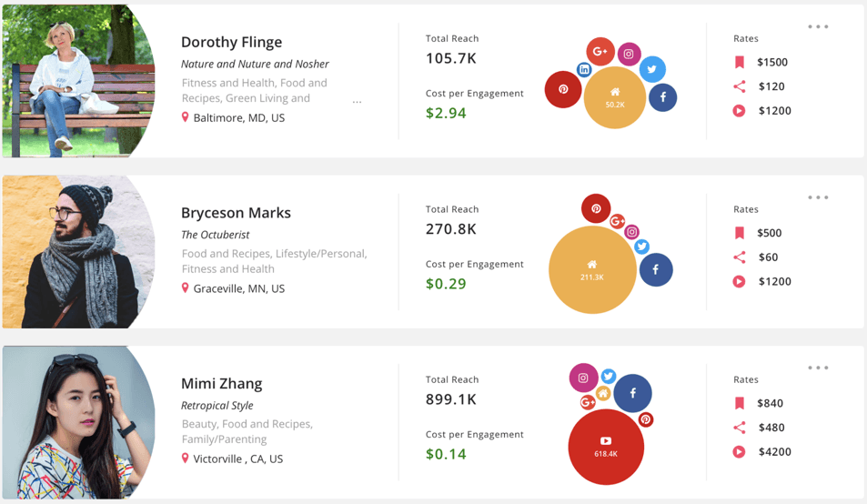Viewport: 867px width, 504px height.
Task: Click Mimi Zhang's YouTube 618.4K bubble
Action: [606, 447]
